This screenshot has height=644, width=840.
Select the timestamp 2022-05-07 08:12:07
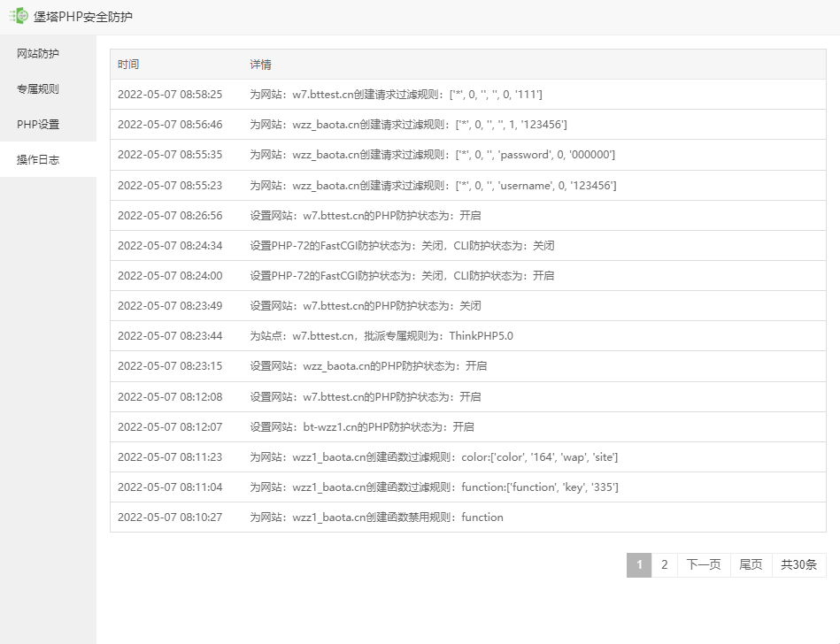point(170,426)
